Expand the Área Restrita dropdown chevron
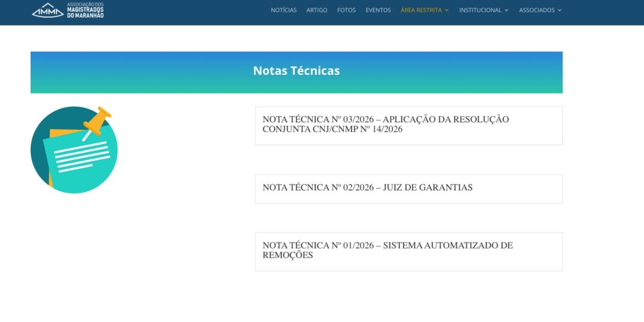 [446, 10]
